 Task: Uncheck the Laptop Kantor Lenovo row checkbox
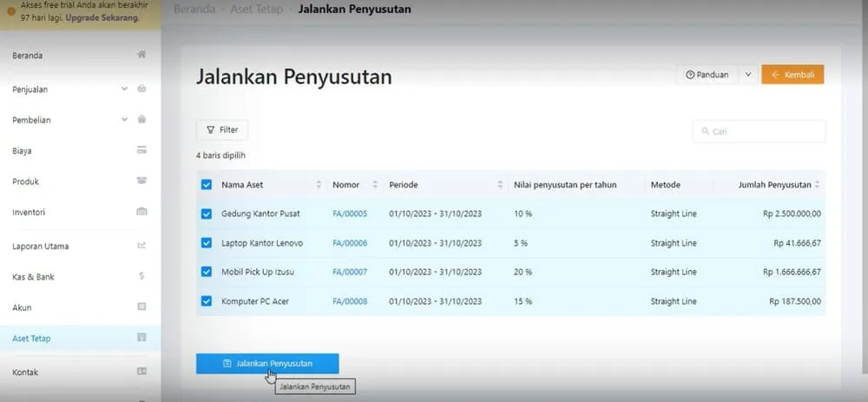coord(207,243)
